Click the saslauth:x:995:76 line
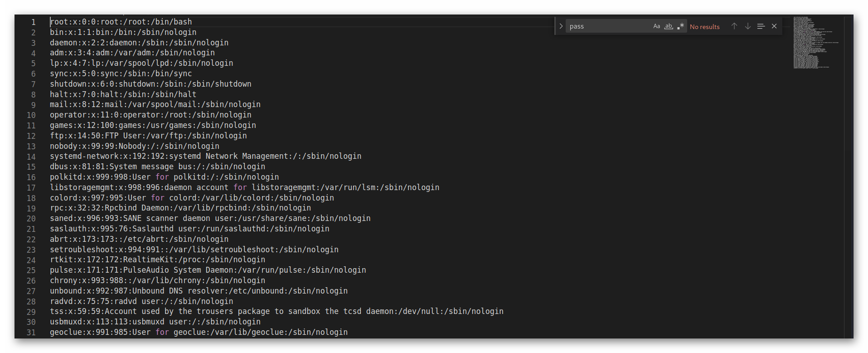This screenshot has height=353, width=868. [x=189, y=229]
